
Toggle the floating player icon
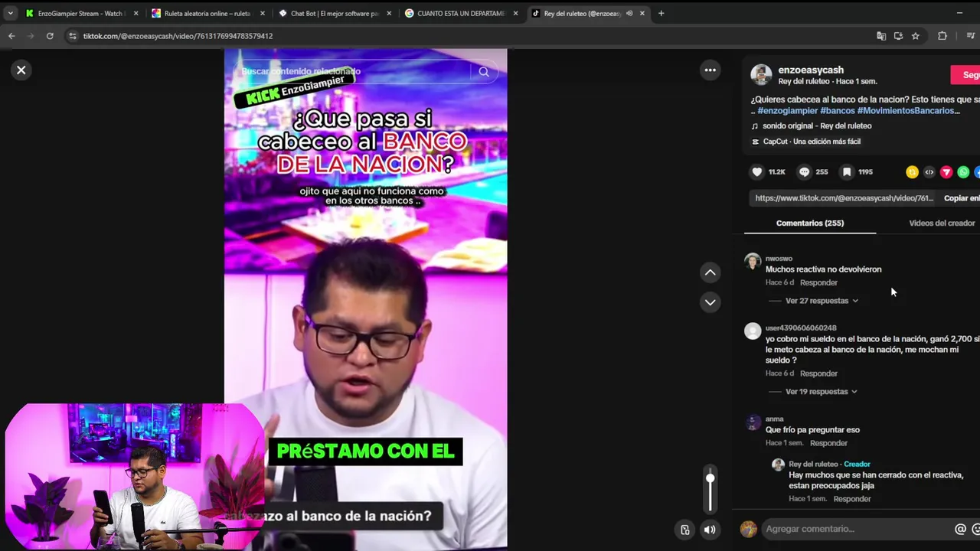click(x=685, y=529)
